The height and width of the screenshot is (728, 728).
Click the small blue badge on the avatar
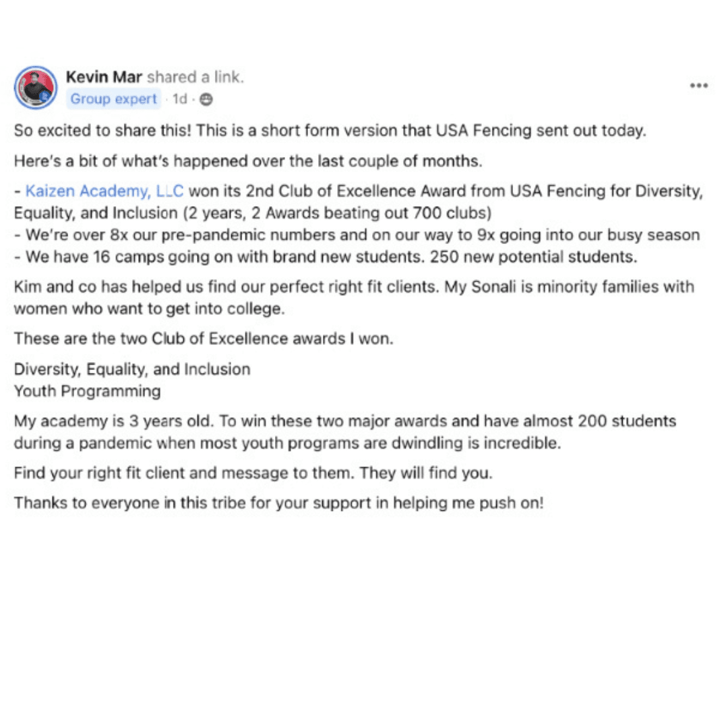tap(46, 97)
